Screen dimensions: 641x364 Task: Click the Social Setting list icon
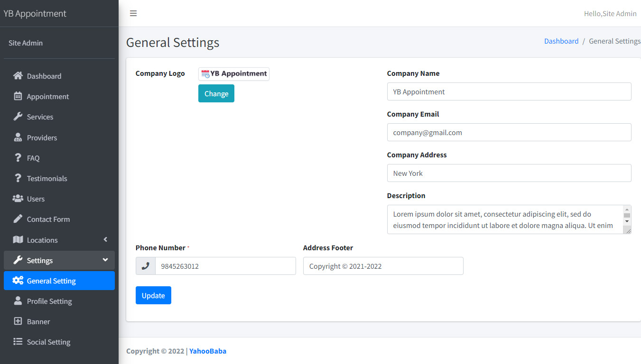point(18,342)
